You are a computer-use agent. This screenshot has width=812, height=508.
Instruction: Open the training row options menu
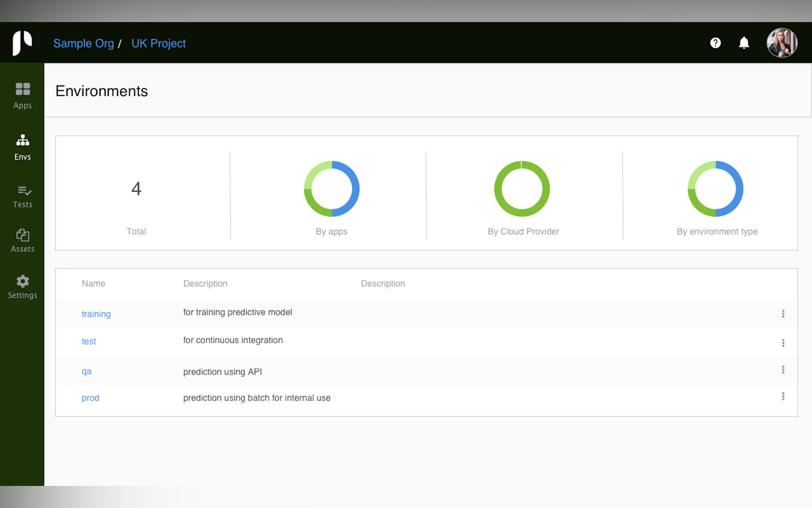coord(783,314)
